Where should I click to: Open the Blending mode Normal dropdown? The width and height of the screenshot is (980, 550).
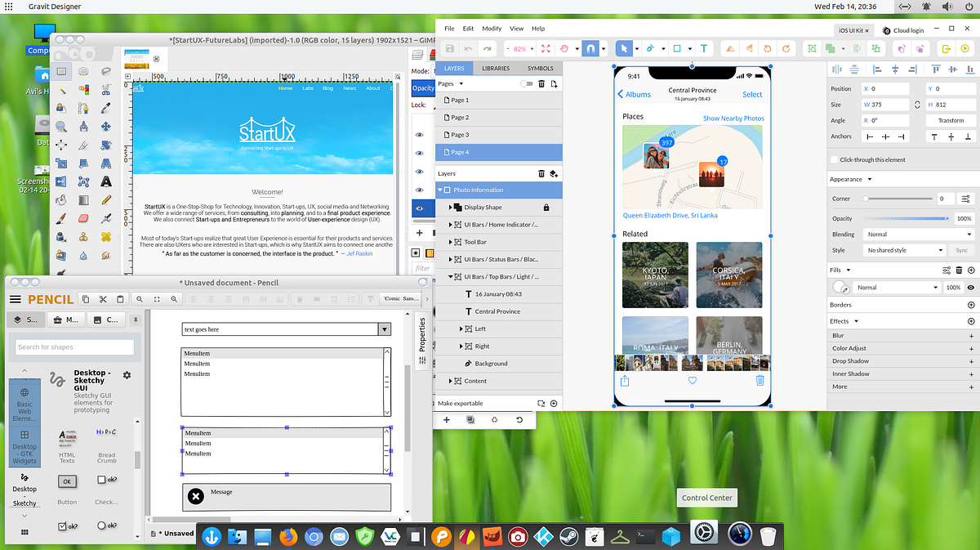[x=919, y=235]
